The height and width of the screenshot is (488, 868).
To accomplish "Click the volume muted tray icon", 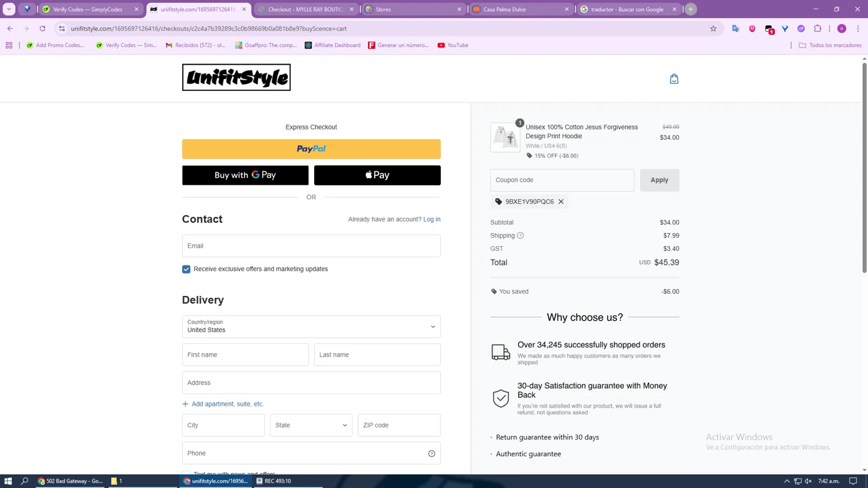I will [x=808, y=481].
